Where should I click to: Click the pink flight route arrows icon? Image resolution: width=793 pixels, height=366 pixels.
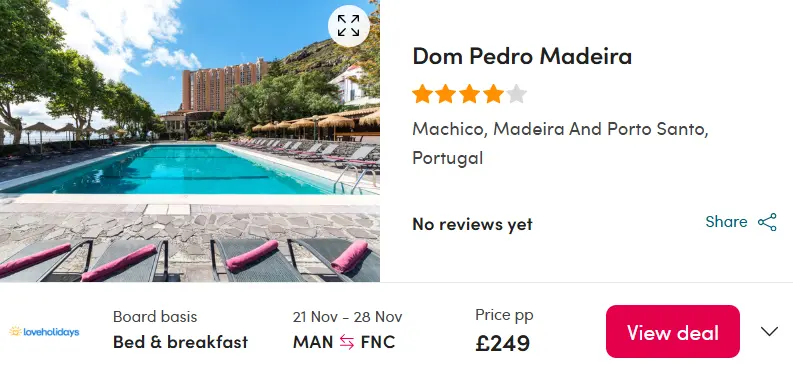coord(347,342)
